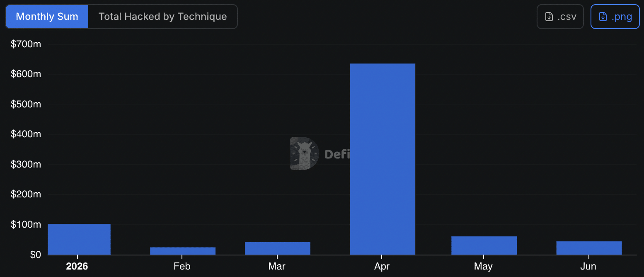This screenshot has width=644, height=277.
Task: Click the February bar in the chart
Action: (183, 251)
